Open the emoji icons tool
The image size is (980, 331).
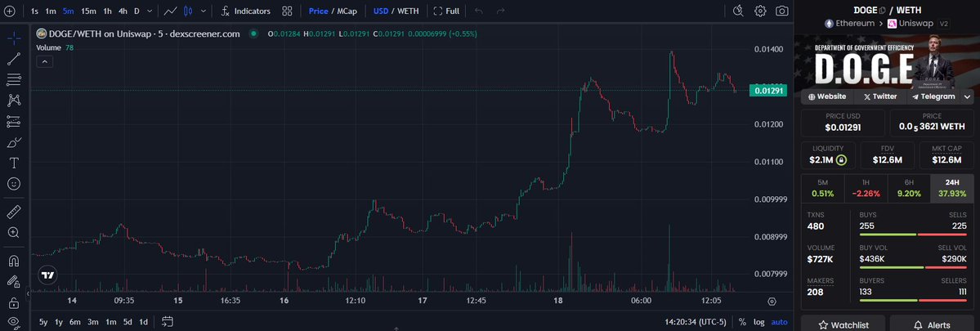[x=14, y=184]
